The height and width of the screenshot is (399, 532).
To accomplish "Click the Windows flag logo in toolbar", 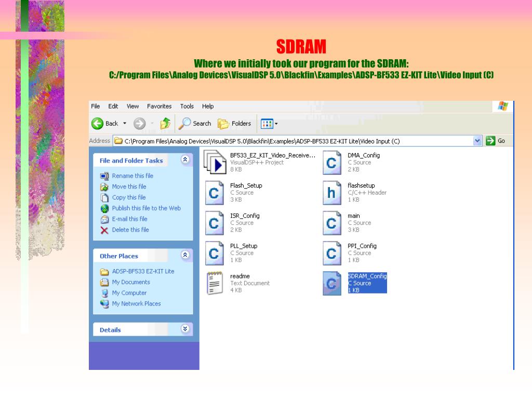I will [503, 106].
